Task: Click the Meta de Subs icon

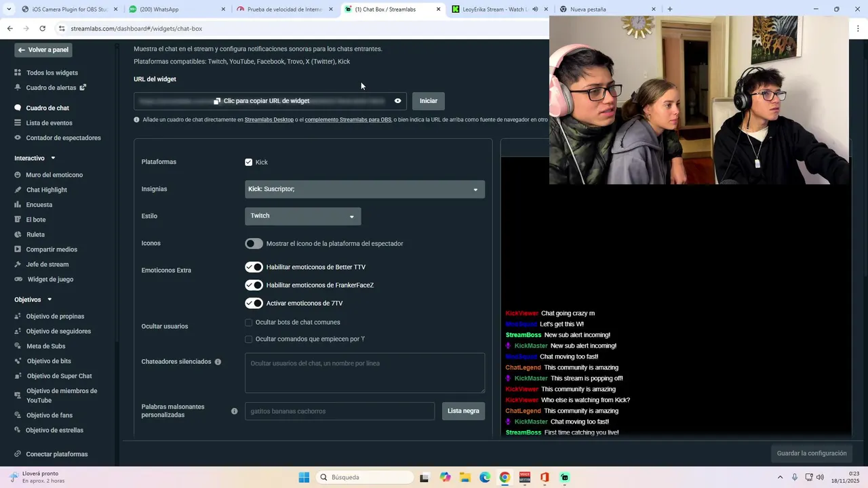Action: [18, 346]
